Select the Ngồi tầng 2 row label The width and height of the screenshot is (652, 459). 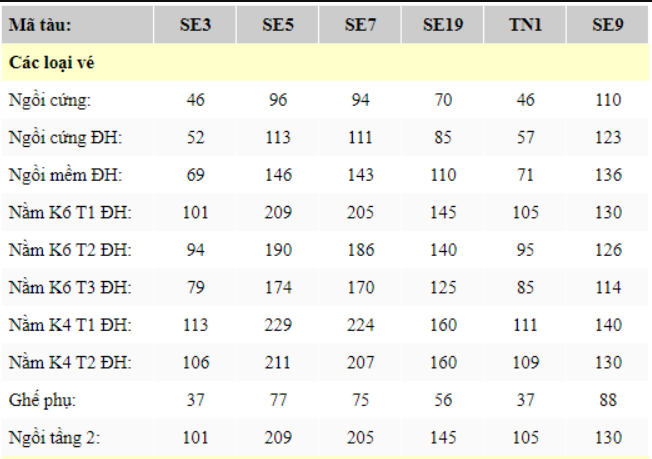[54, 438]
